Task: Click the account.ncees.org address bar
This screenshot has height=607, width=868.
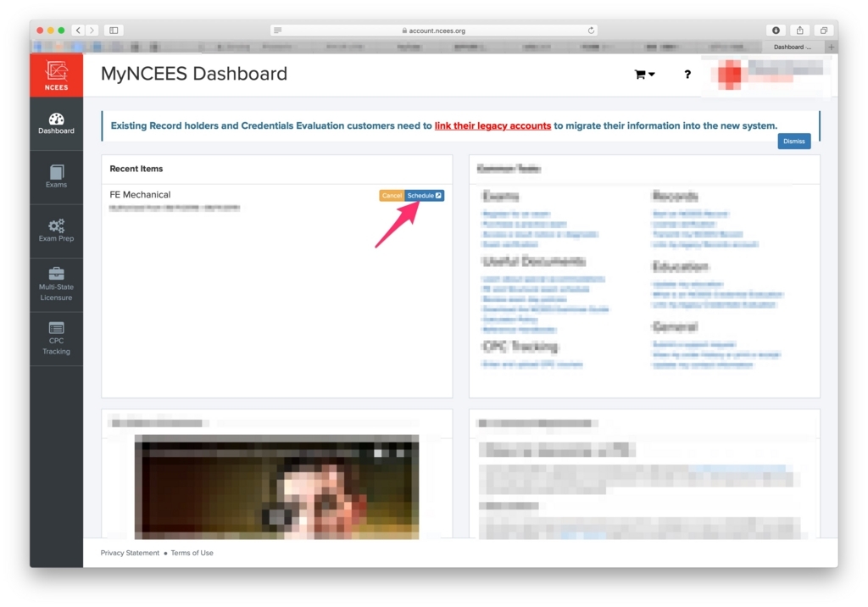Action: coord(435,31)
